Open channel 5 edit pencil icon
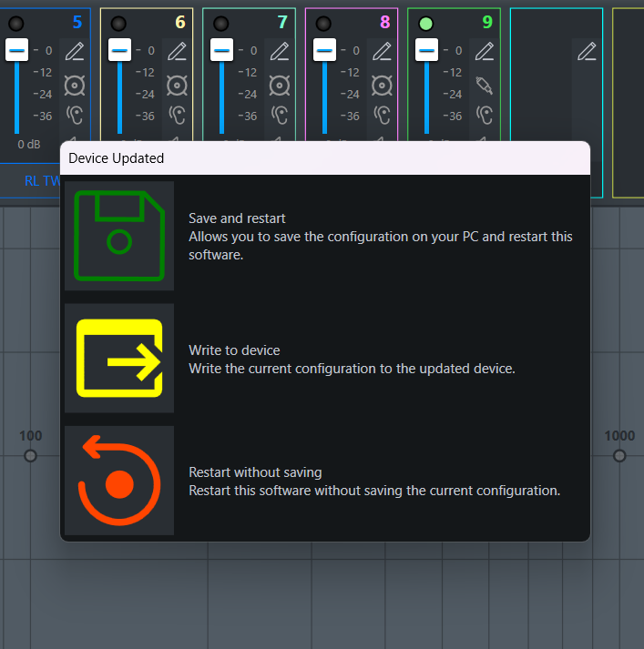This screenshot has height=649, width=644. tap(75, 52)
